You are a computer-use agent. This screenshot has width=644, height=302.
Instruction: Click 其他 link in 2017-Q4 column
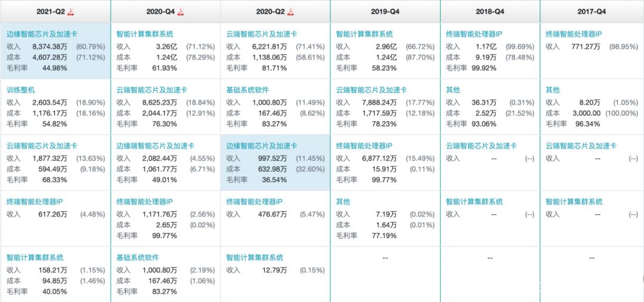553,90
